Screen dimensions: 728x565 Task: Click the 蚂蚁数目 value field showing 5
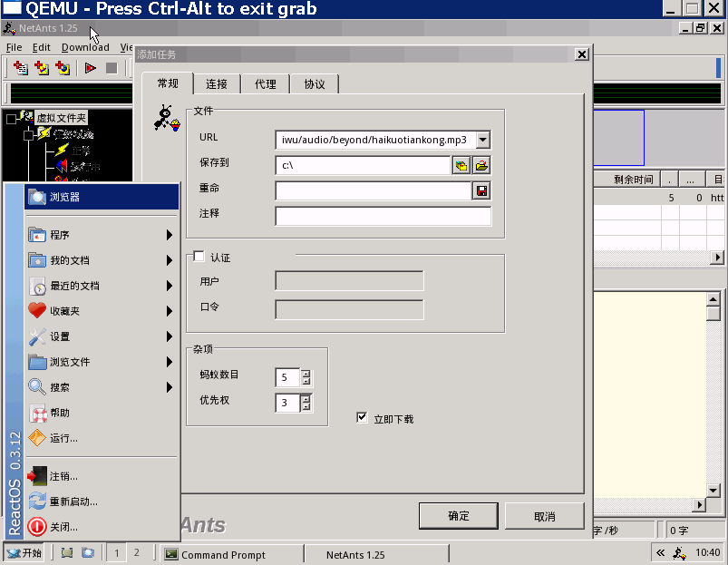(288, 377)
